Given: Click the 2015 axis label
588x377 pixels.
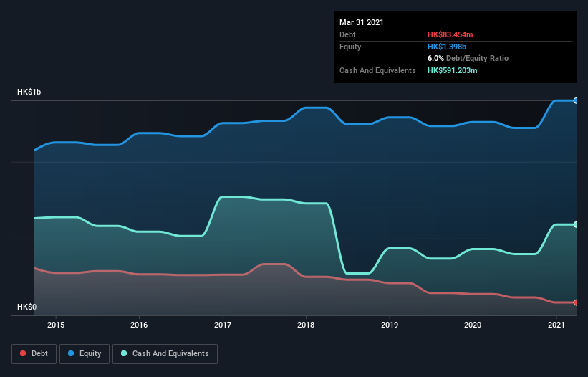Looking at the screenshot, I should (x=55, y=325).
